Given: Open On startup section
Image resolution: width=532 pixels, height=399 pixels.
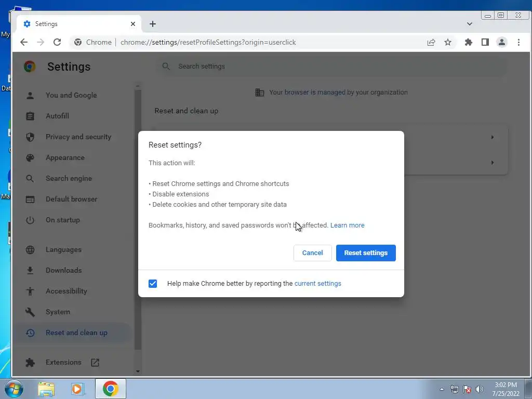Looking at the screenshot, I should (62, 220).
